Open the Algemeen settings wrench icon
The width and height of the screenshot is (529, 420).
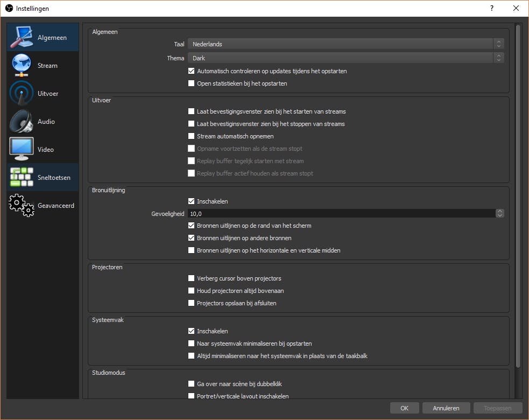pyautogui.click(x=22, y=38)
